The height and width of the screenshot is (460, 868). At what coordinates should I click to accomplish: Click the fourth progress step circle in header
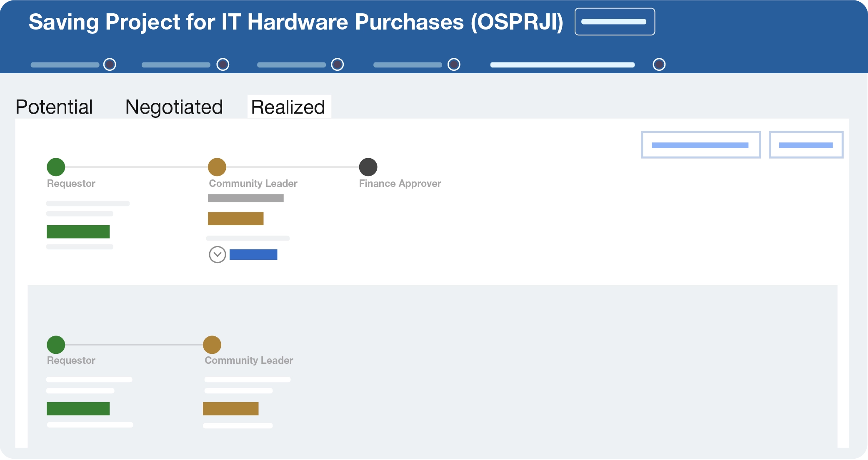pos(454,65)
